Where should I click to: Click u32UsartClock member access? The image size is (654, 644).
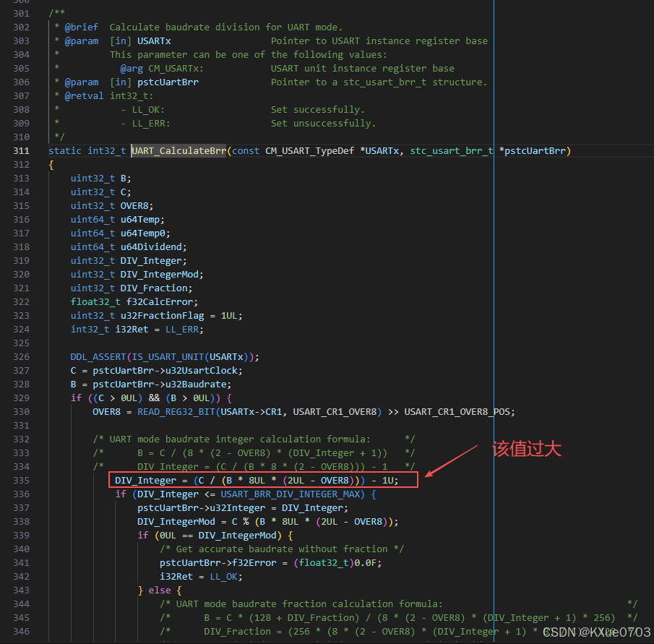click(x=201, y=371)
